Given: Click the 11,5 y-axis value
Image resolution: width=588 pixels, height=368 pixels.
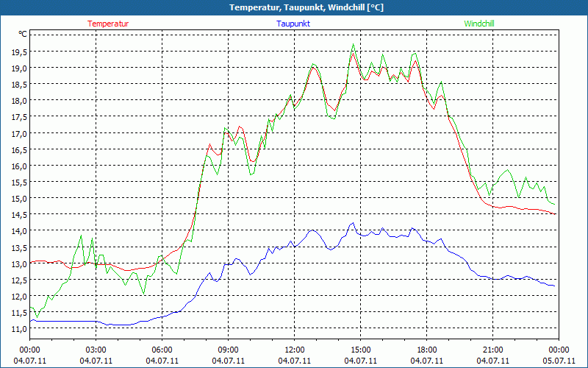Looking at the screenshot, I should click(x=19, y=313).
